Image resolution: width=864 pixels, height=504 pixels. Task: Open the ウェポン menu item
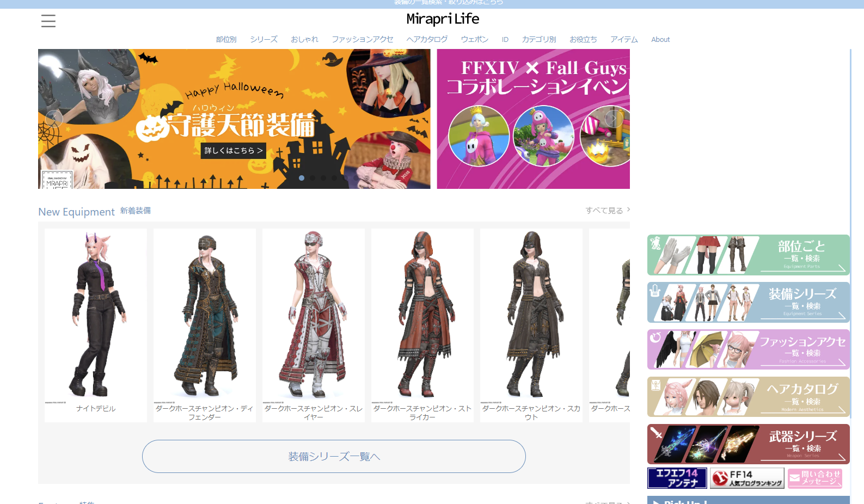point(474,40)
